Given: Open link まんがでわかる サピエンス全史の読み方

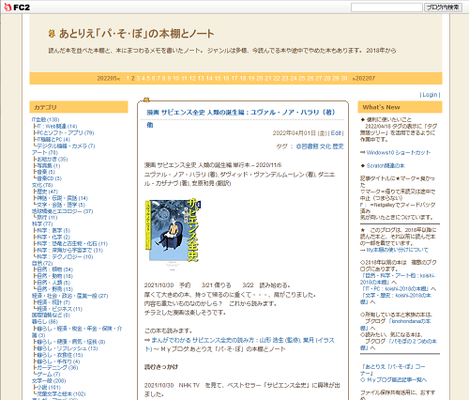Looking at the screenshot, I should [243, 340].
